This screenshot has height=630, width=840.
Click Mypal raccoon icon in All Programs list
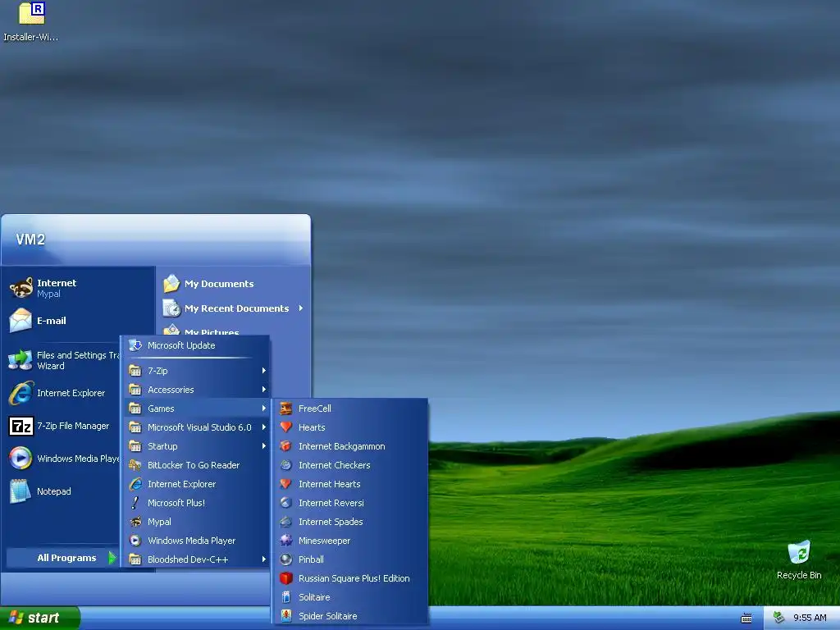[135, 521]
